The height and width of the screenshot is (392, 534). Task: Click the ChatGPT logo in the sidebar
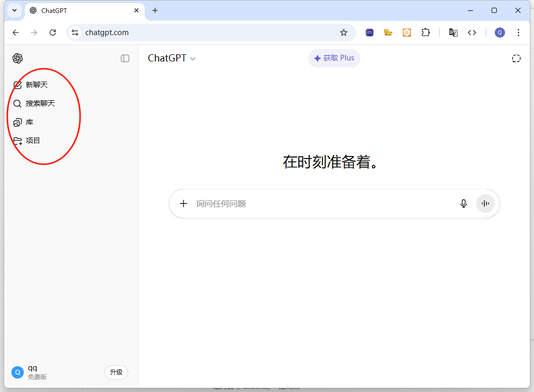[x=18, y=58]
